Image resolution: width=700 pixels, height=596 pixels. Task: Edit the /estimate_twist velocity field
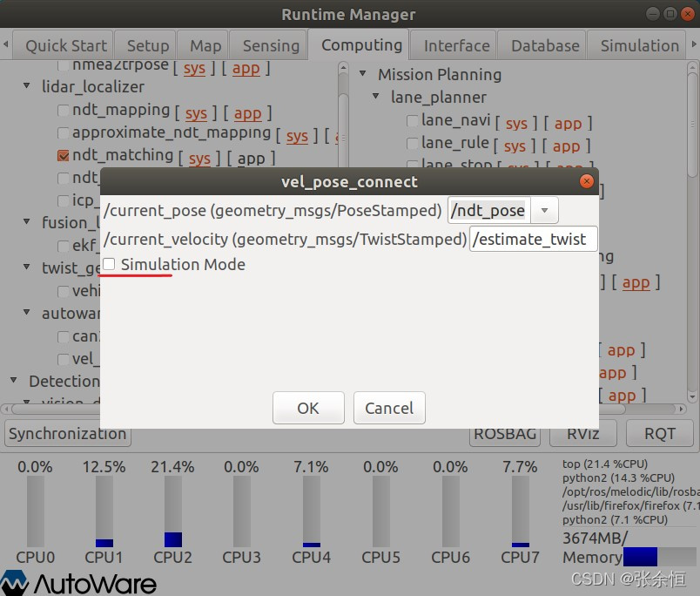tap(533, 239)
